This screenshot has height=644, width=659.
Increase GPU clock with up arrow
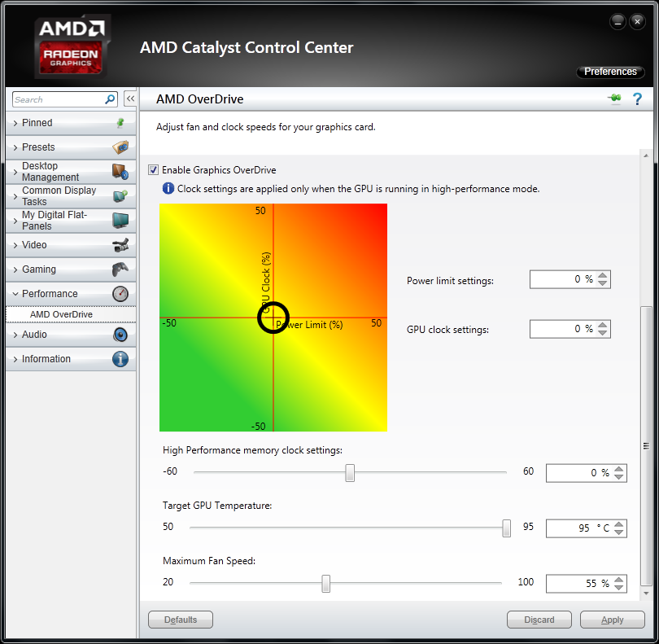[x=603, y=325]
